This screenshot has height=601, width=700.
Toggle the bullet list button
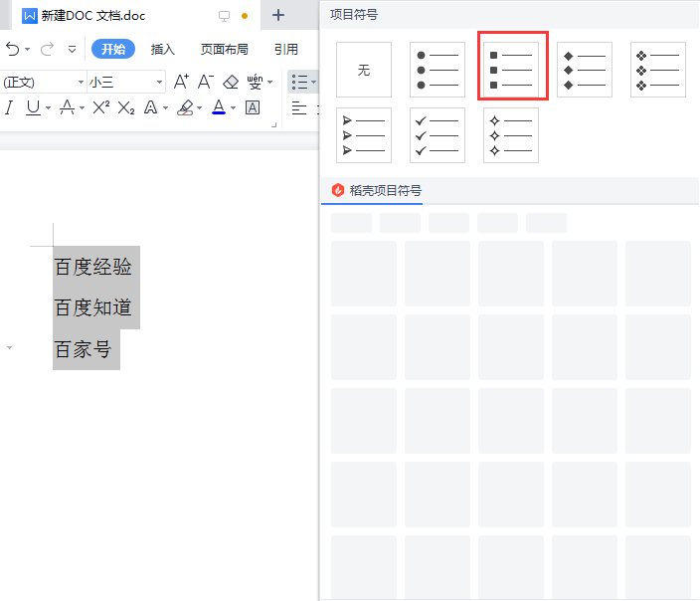(298, 82)
